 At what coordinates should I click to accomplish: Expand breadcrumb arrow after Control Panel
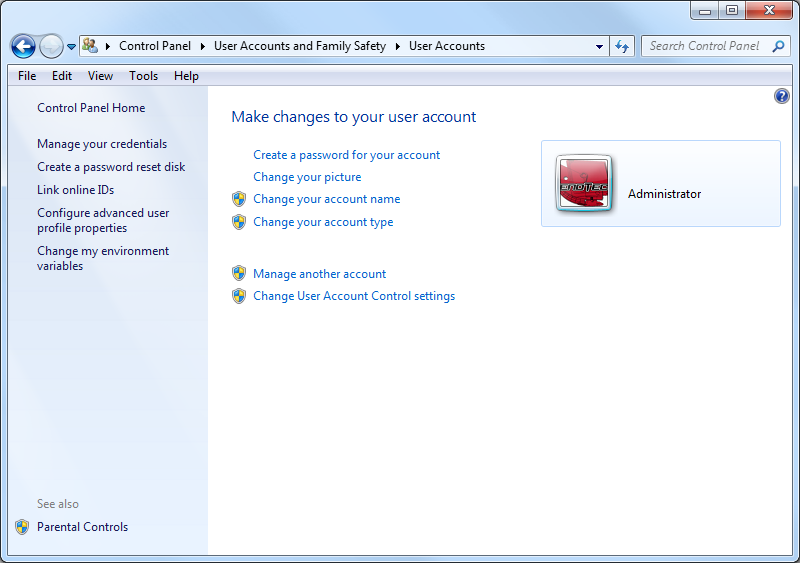[203, 46]
